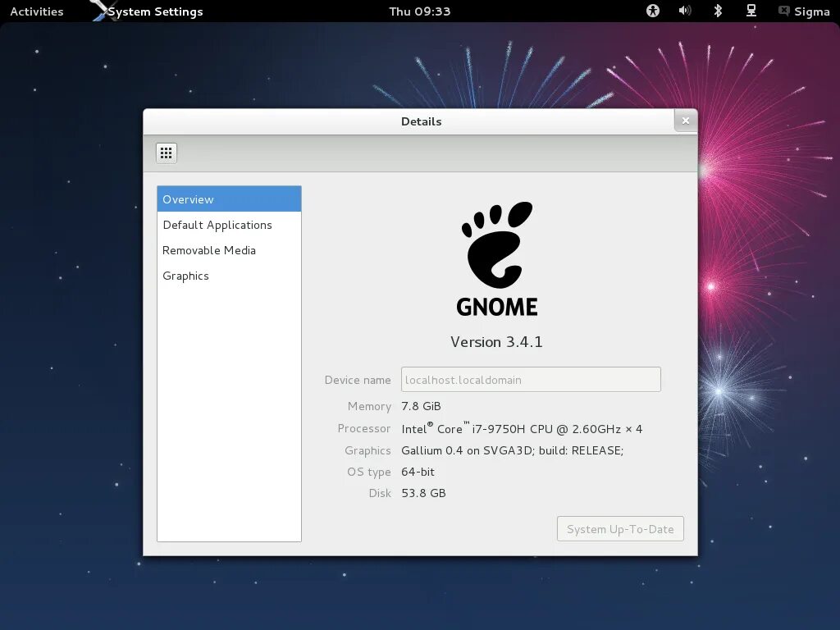This screenshot has width=840, height=630.
Task: Click the 64-bit OS type value
Action: tap(418, 472)
